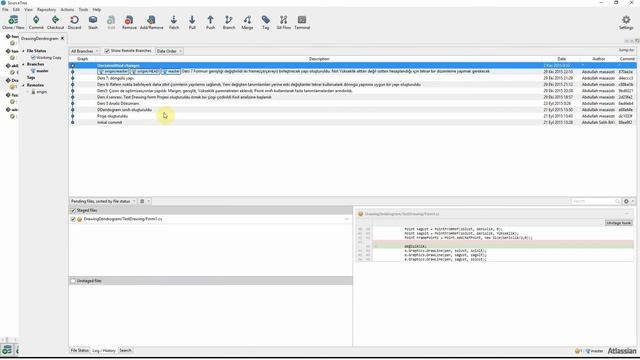
Task: Click the Stash toolbar icon
Action: coord(93,22)
